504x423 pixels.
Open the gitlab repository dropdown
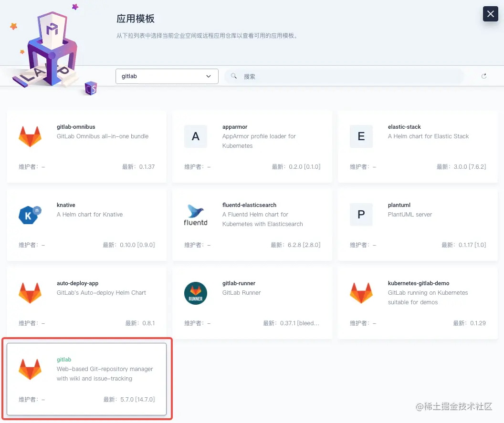point(167,76)
